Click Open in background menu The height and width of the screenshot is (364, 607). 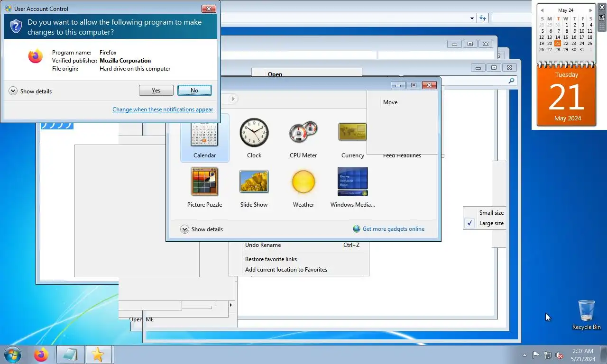coord(275,74)
